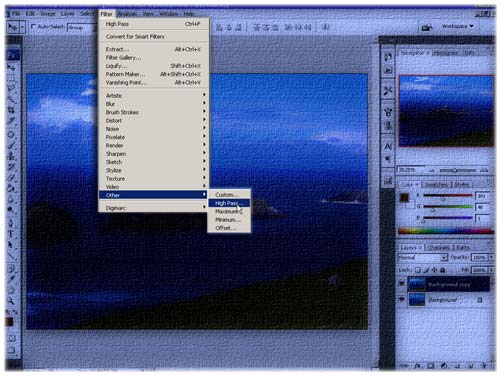Choose High Pass in the Other submenu
This screenshot has height=375, width=500.
(x=229, y=203)
